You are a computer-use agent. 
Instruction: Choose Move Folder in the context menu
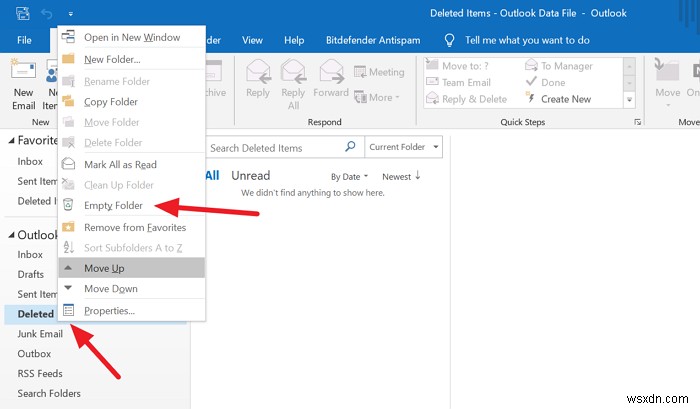tap(131, 122)
